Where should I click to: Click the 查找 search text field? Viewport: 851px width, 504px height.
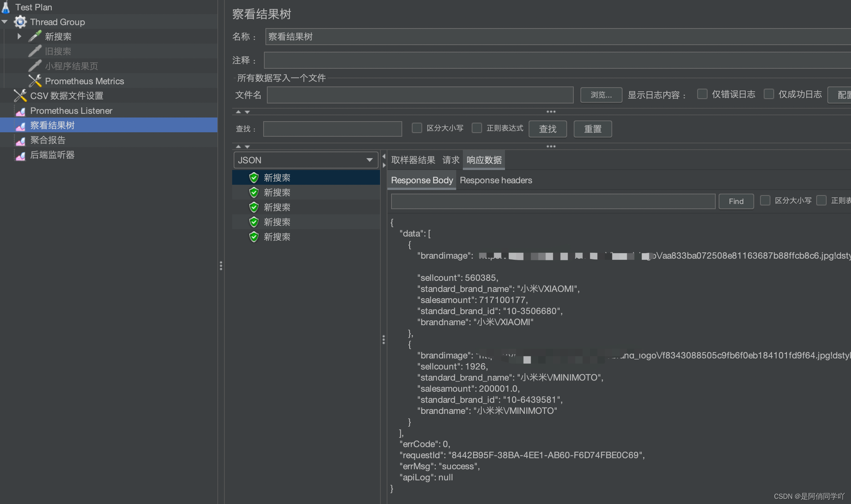tap(332, 129)
